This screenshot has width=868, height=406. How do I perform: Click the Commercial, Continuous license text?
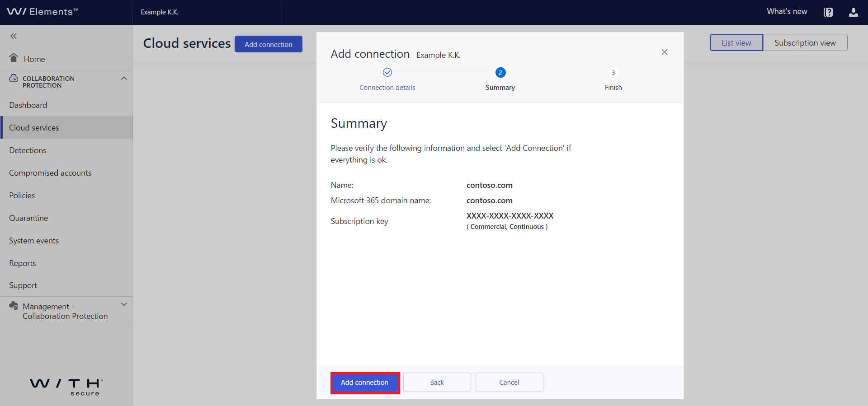[x=507, y=227]
